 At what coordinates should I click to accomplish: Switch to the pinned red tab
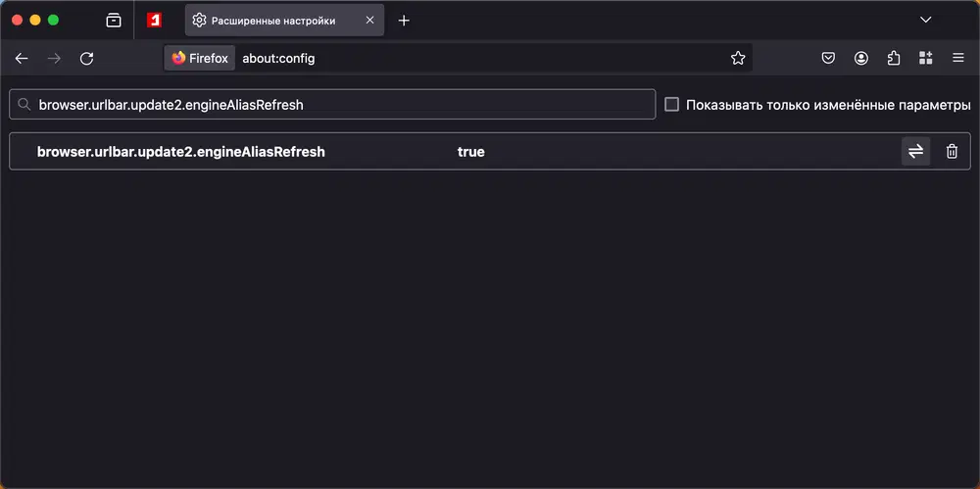154,20
